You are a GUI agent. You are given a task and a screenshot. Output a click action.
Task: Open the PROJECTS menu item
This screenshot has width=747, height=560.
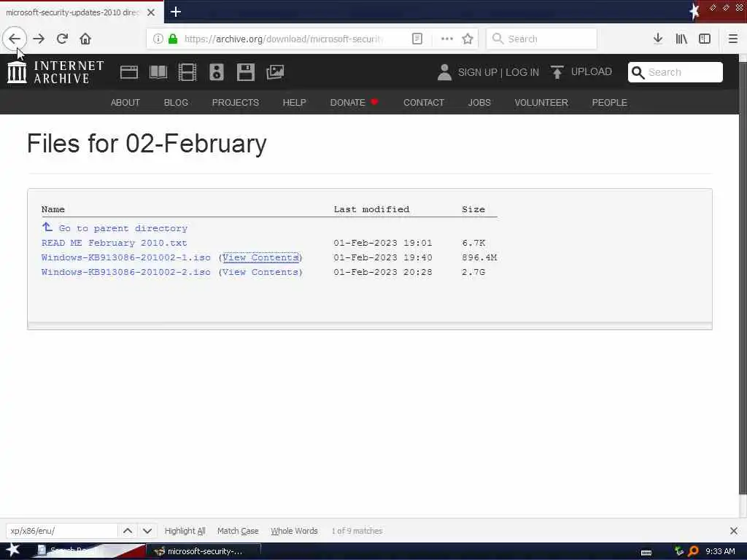click(236, 102)
